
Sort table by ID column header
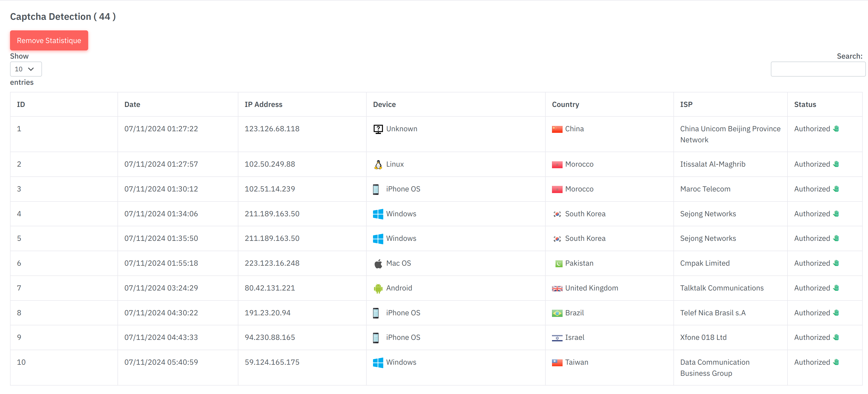click(x=21, y=105)
